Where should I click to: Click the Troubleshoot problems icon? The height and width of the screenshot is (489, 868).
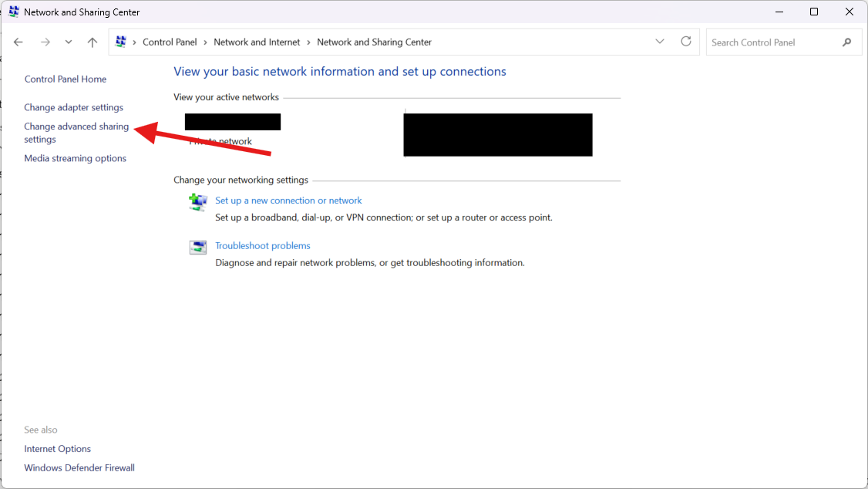point(197,247)
